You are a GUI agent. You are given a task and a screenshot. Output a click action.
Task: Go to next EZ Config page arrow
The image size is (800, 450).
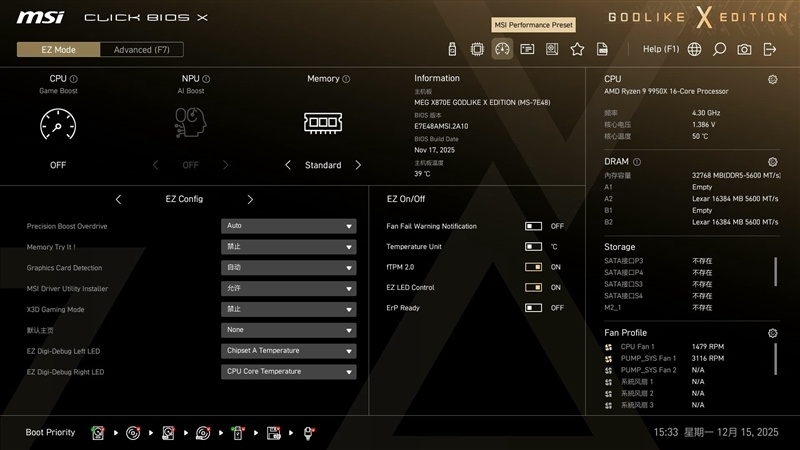(250, 199)
